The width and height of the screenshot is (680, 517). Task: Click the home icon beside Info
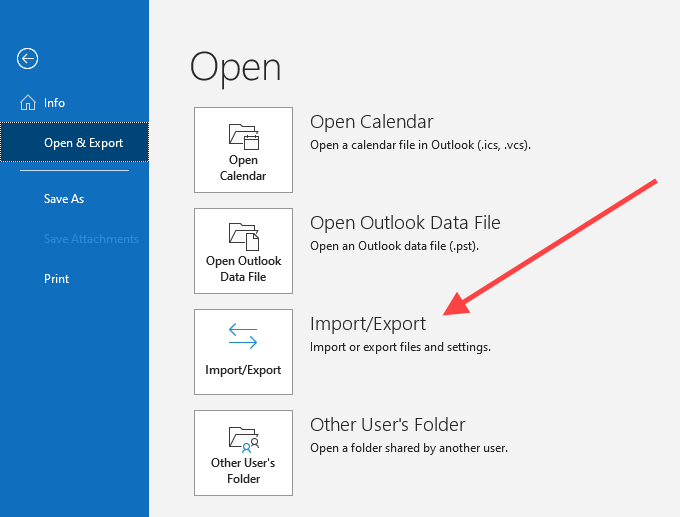coord(27,103)
